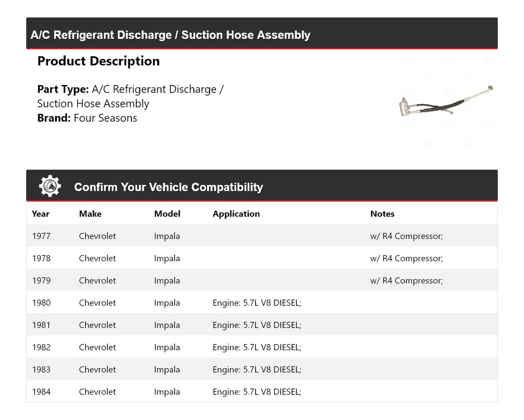Screen dimensions: 524x420
Task: Click the R4 Compressor note for 1979
Action: tap(406, 281)
